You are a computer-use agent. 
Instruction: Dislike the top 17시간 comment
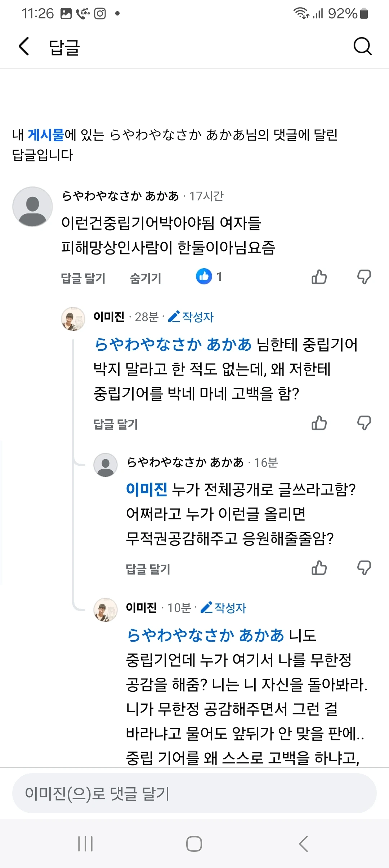[x=364, y=277]
